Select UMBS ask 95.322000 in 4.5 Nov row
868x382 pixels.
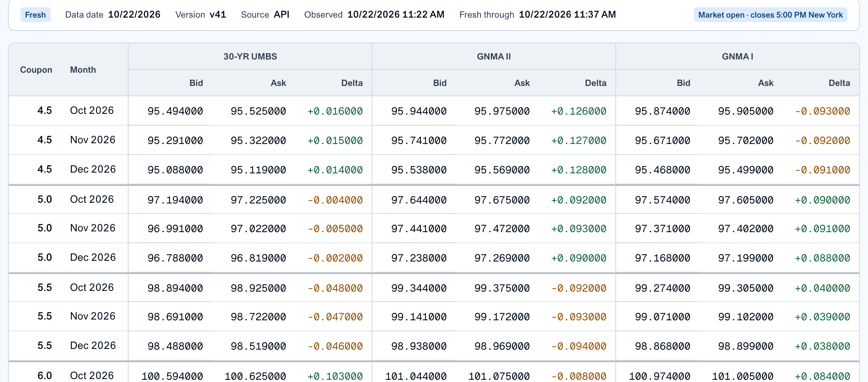click(x=258, y=140)
